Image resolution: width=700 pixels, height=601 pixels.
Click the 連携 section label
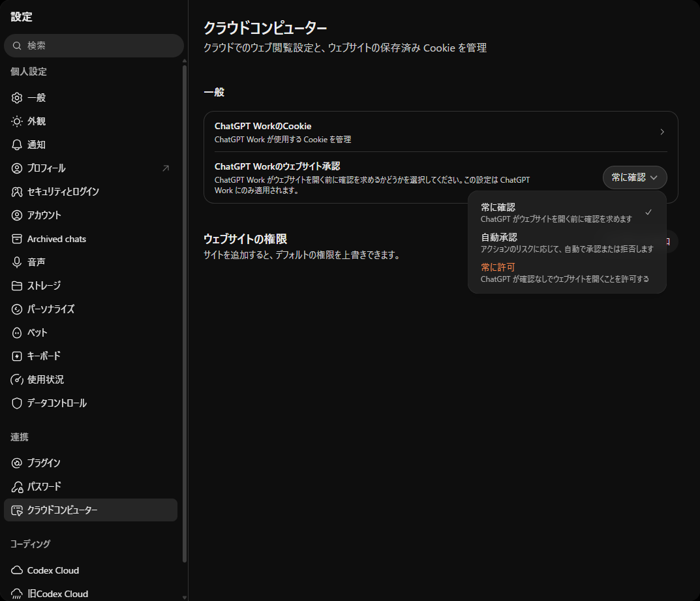pos(19,437)
